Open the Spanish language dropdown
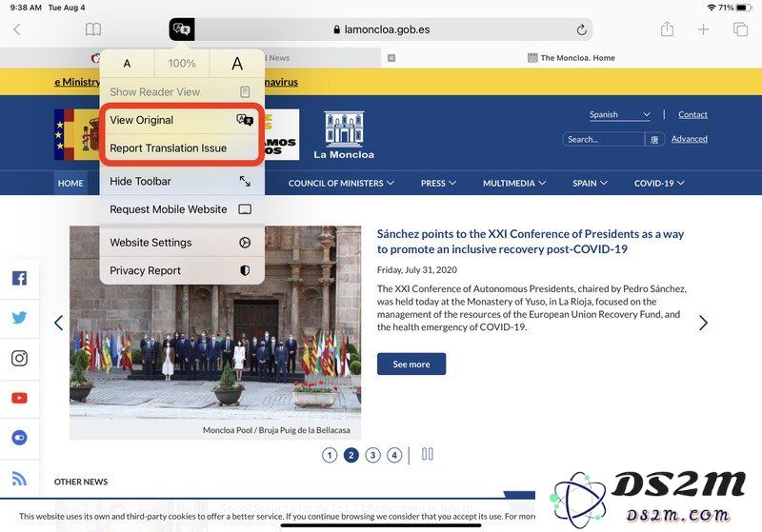The width and height of the screenshot is (762, 532). [620, 114]
